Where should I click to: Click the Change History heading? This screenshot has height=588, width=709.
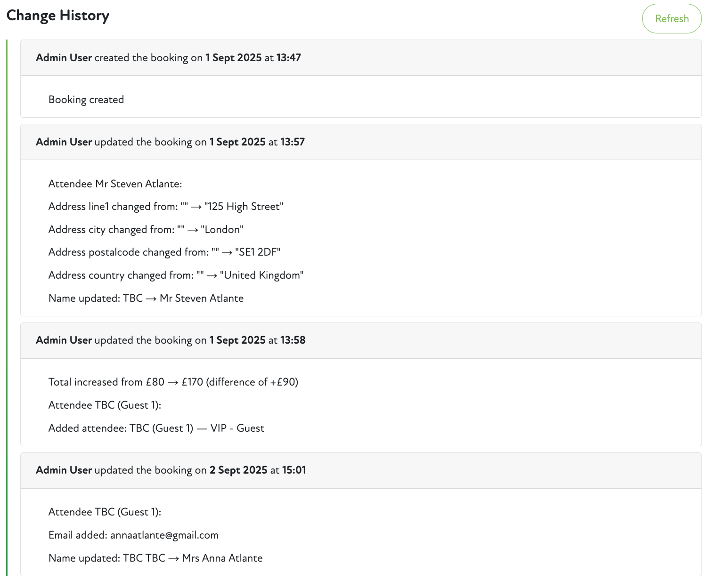click(x=58, y=16)
